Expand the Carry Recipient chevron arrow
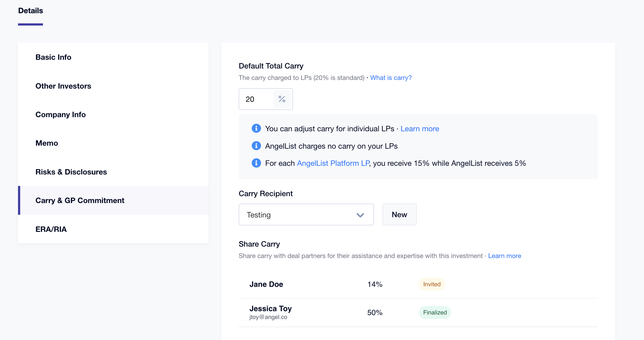This screenshot has width=644, height=340. tap(360, 215)
